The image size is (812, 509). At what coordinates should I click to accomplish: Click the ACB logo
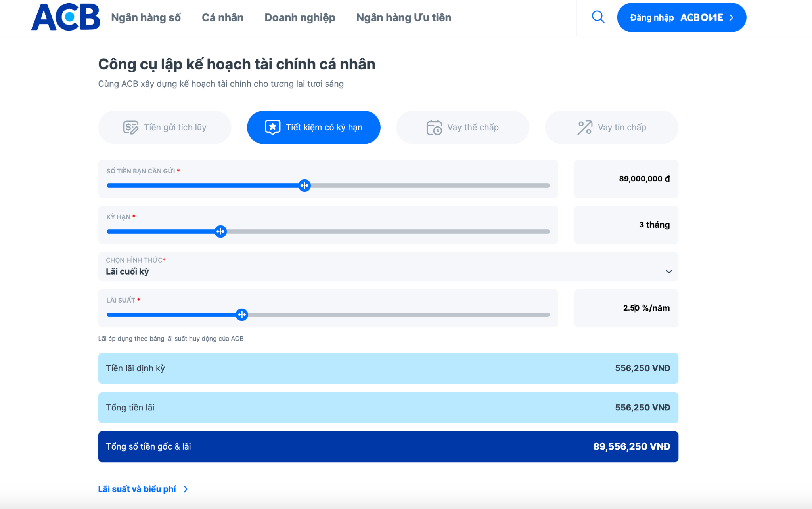[x=66, y=17]
